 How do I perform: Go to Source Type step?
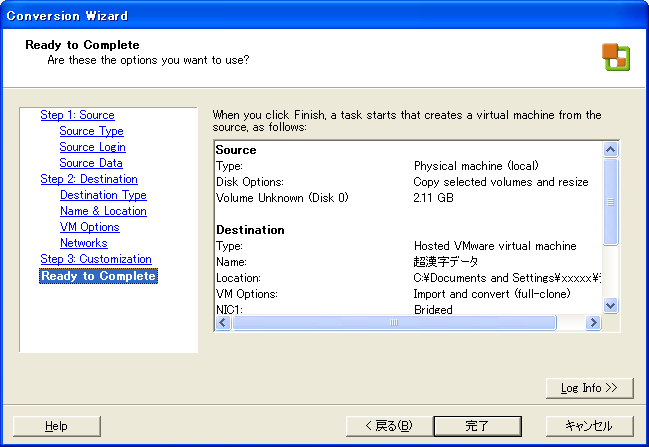tap(91, 131)
